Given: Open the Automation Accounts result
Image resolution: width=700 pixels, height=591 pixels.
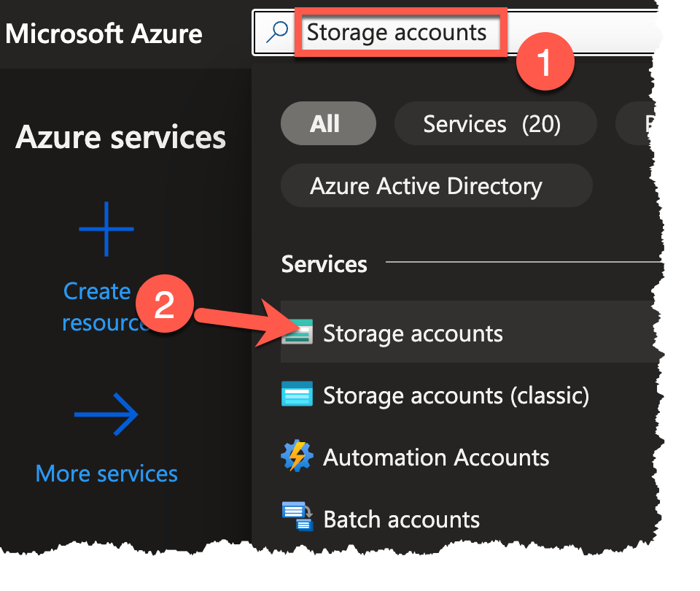Looking at the screenshot, I should [436, 457].
